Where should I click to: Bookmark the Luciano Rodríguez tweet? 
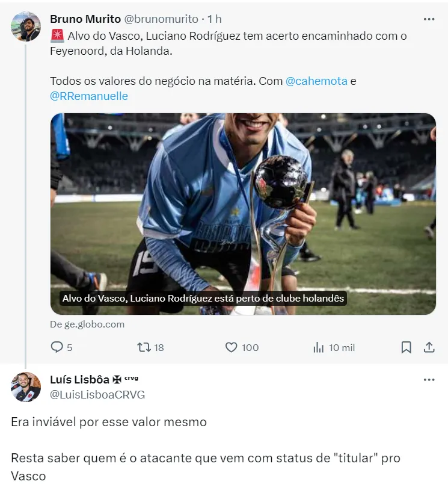coord(406,347)
